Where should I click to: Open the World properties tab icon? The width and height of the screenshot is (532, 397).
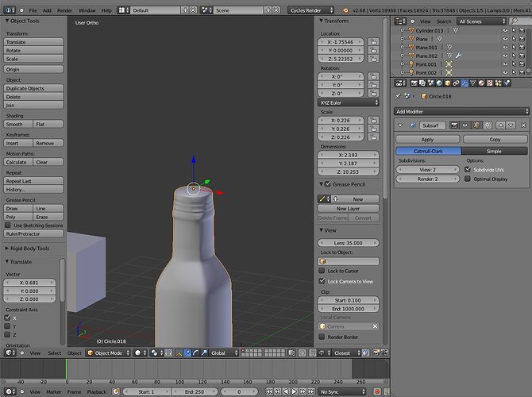coord(439,83)
